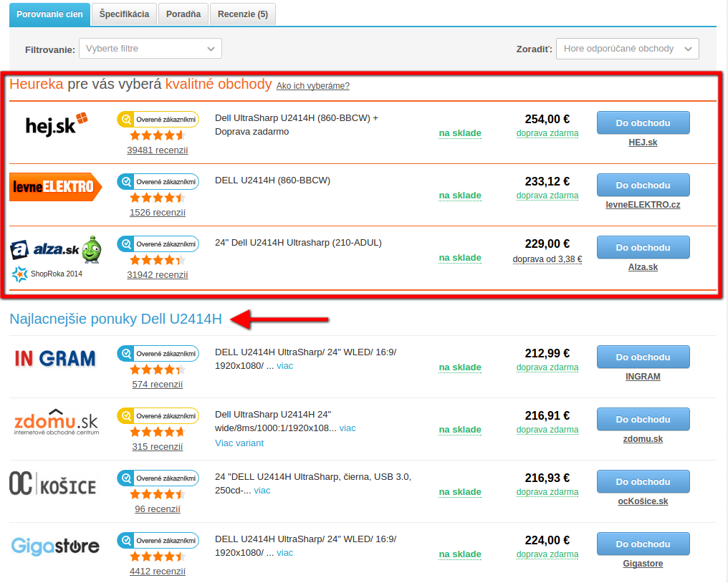Expand INGRAM product description with viac
The width and height of the screenshot is (728, 583).
click(284, 366)
